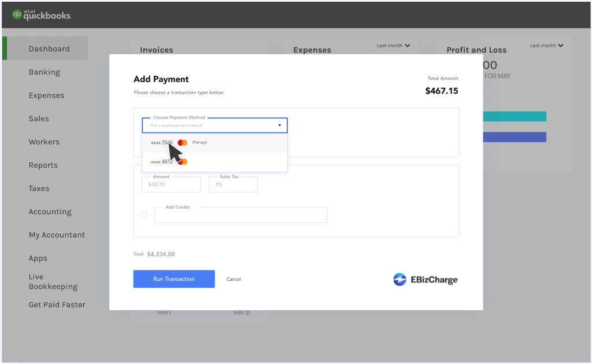This screenshot has width=592, height=364.
Task: Select saved card xxxx 5566 (Primary)
Action: (214, 143)
